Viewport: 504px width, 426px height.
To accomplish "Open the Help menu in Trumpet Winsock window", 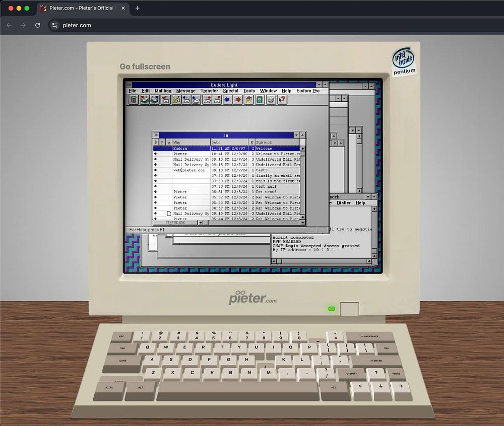I will [360, 203].
